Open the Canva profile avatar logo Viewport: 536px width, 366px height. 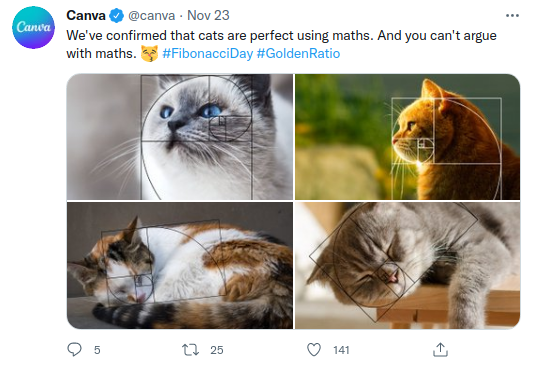click(33, 27)
